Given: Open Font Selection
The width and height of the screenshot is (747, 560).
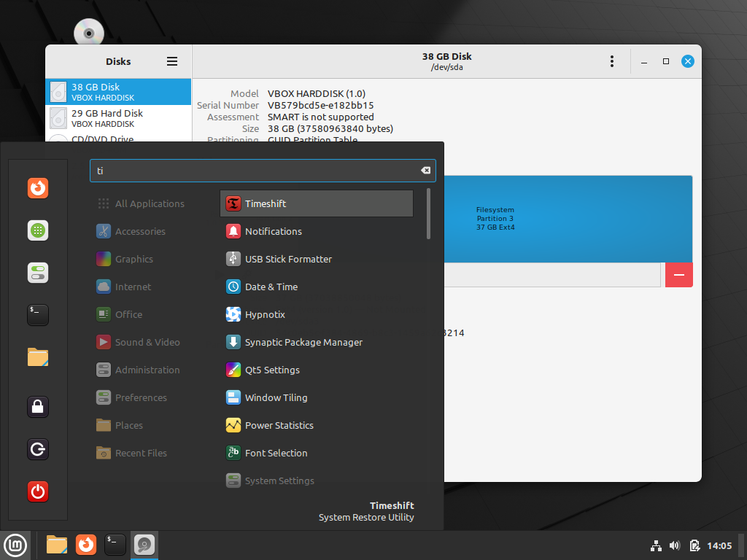Looking at the screenshot, I should coord(317,453).
